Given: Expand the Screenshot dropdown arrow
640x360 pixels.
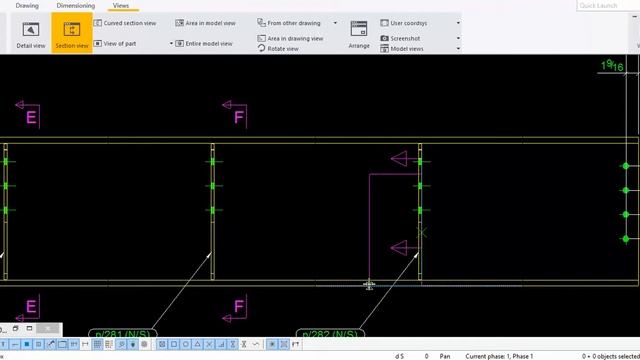Looking at the screenshot, I should tap(458, 38).
